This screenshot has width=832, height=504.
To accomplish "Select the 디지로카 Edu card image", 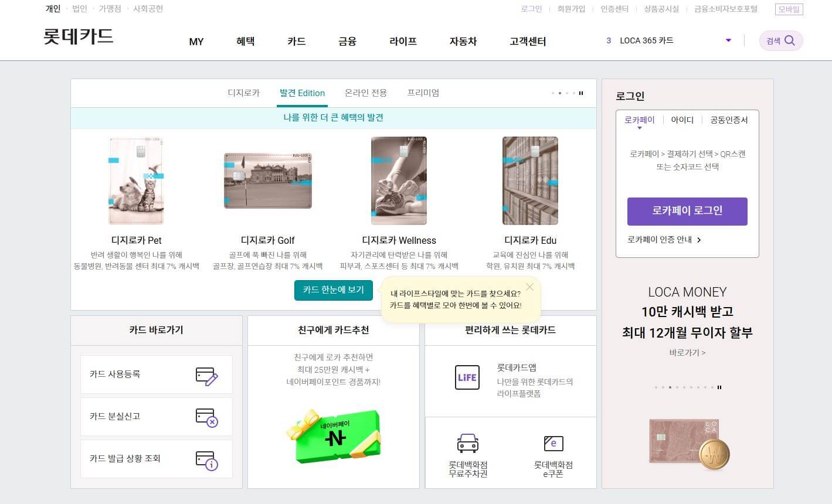I will pos(530,181).
